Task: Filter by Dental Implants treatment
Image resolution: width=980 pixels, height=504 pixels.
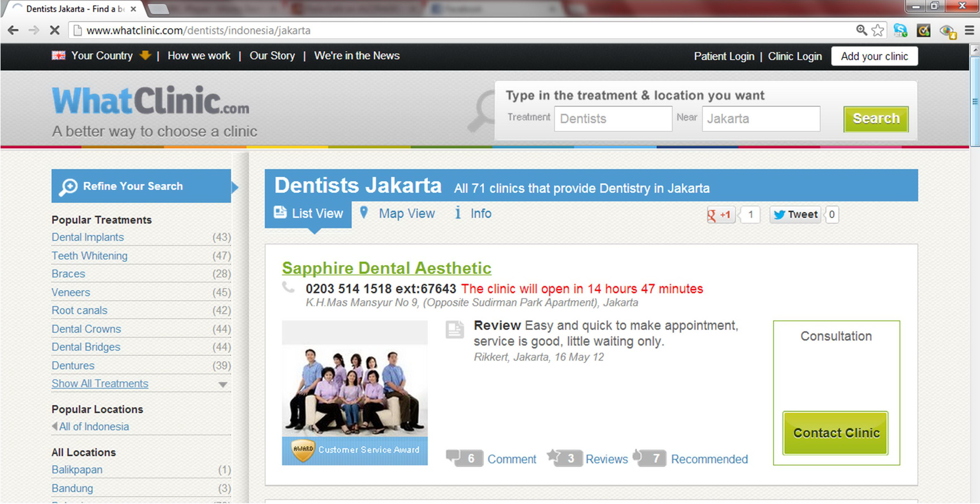Action: (88, 237)
